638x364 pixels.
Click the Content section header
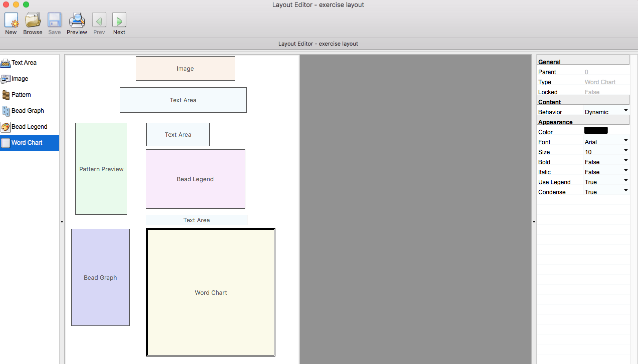tap(583, 100)
